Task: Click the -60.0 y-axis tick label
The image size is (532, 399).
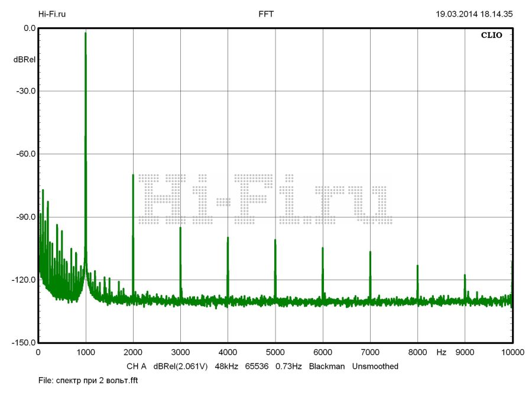Action: click(x=25, y=154)
